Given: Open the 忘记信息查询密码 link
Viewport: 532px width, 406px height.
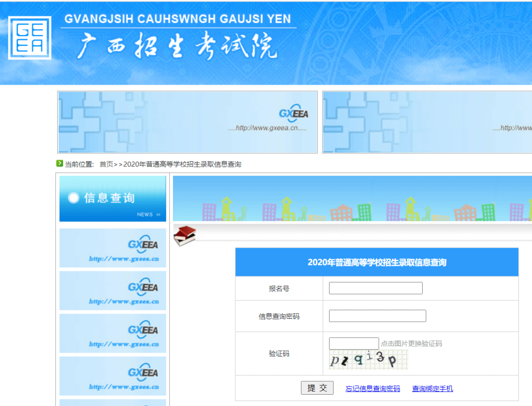Looking at the screenshot, I should point(372,389).
